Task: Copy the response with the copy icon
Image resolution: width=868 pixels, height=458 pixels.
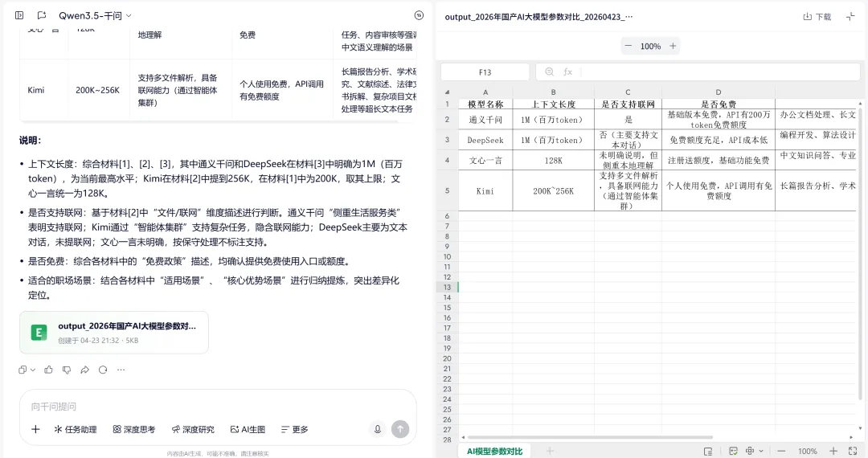Action: (23, 370)
